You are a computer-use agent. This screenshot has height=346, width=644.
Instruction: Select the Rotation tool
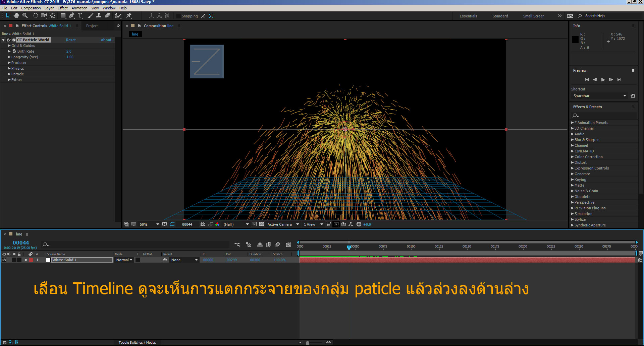coord(35,16)
